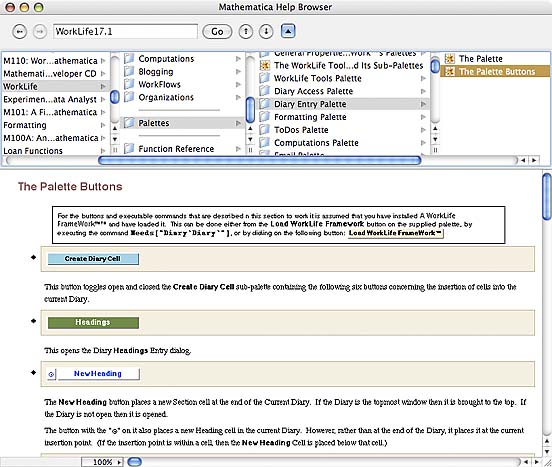Open the Function Reference folder icon
The width and height of the screenshot is (552, 467).
point(129,149)
